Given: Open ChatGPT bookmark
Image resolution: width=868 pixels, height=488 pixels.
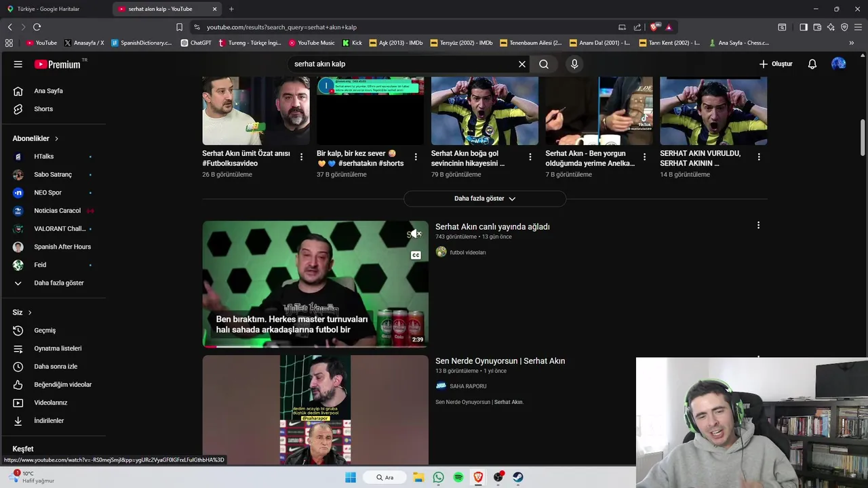Looking at the screenshot, I should pos(196,43).
